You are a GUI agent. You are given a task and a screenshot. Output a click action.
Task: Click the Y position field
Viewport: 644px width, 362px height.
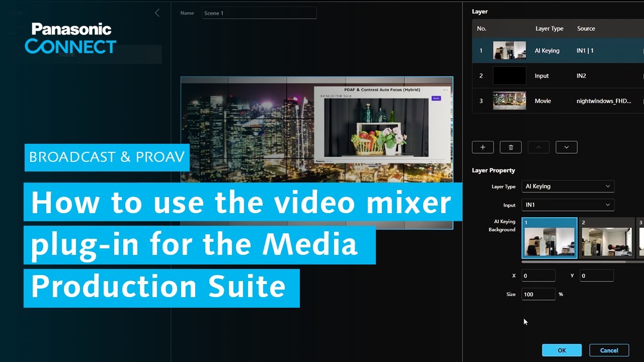pyautogui.click(x=597, y=276)
